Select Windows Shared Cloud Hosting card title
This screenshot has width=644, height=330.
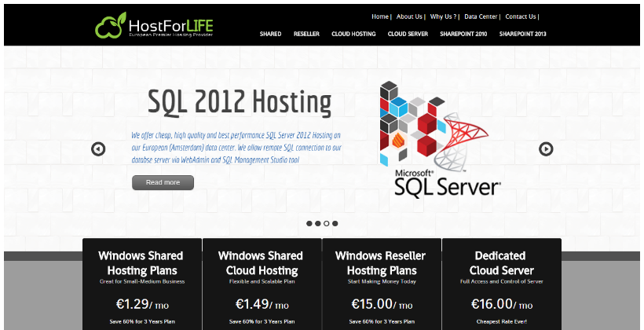[261, 263]
